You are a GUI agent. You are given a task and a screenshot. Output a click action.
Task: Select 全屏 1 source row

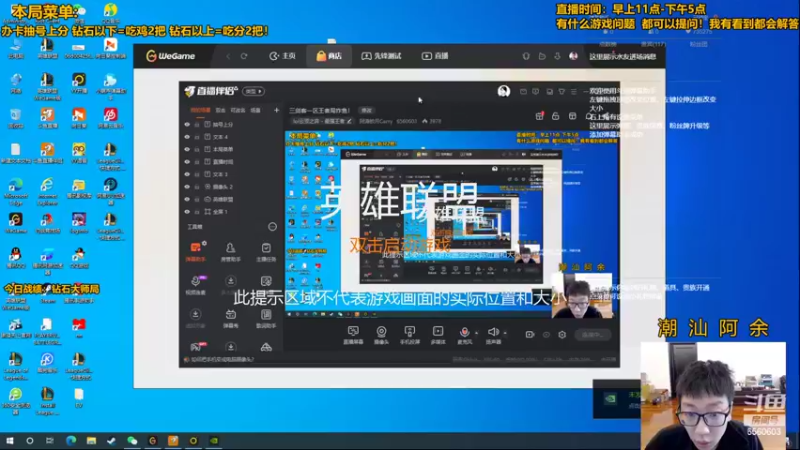[232, 212]
